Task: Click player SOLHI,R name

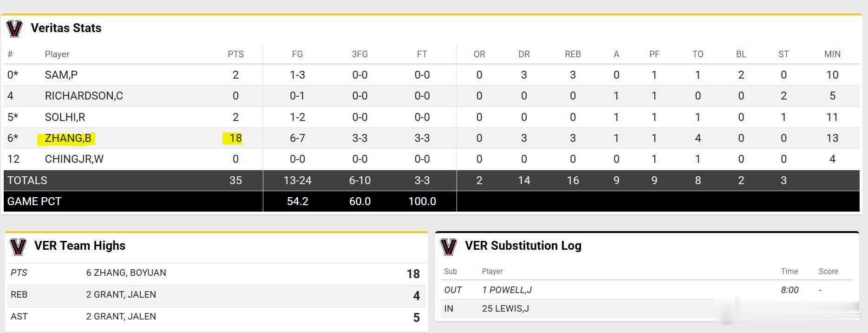Action: 65,117
